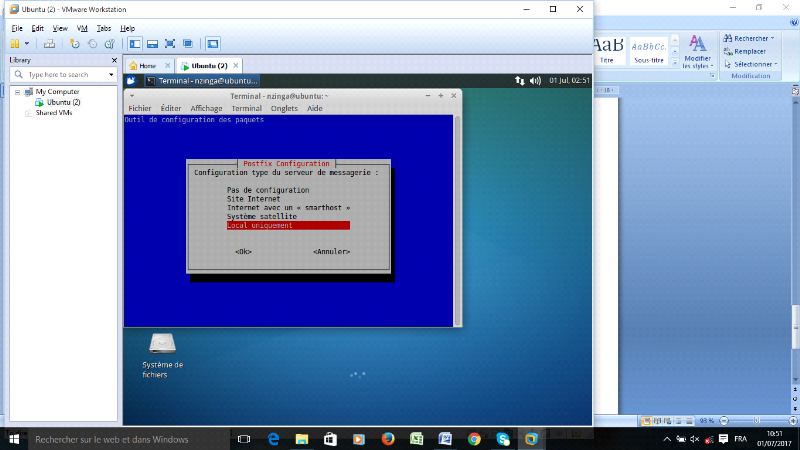
Task: Click the Xfce volume icon
Action: point(535,81)
